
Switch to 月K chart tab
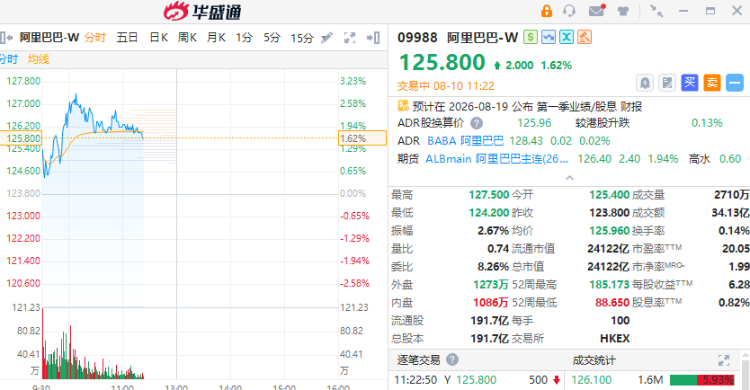[x=216, y=37]
